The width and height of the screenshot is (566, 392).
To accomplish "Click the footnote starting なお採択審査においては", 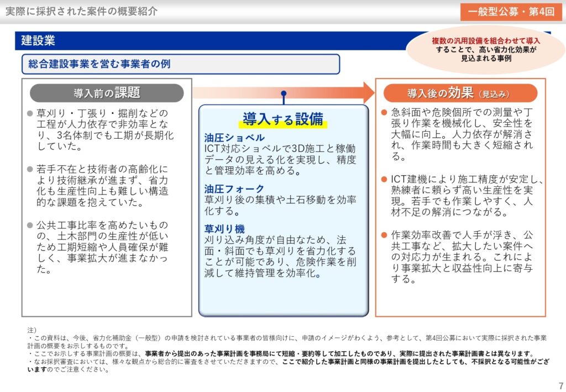I will pos(288,365).
